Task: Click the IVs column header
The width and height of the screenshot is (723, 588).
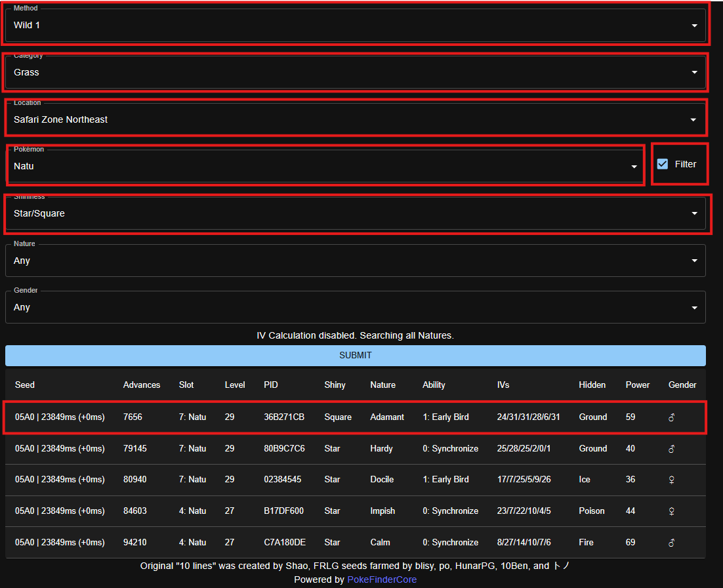Action: tap(503, 385)
